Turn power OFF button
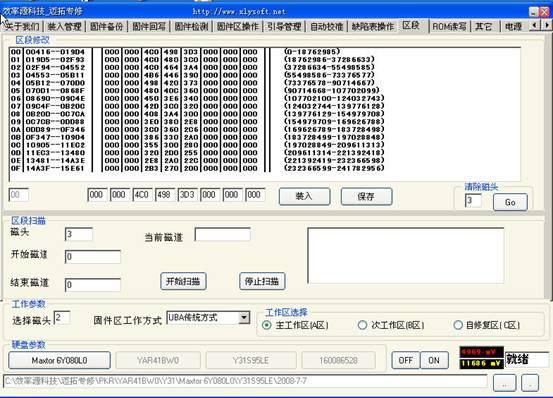553x398 pixels. [406, 360]
